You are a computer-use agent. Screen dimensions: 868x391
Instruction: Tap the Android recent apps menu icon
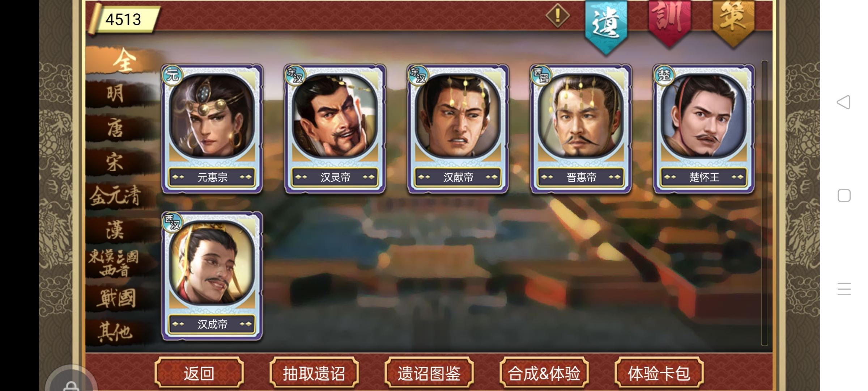click(844, 289)
